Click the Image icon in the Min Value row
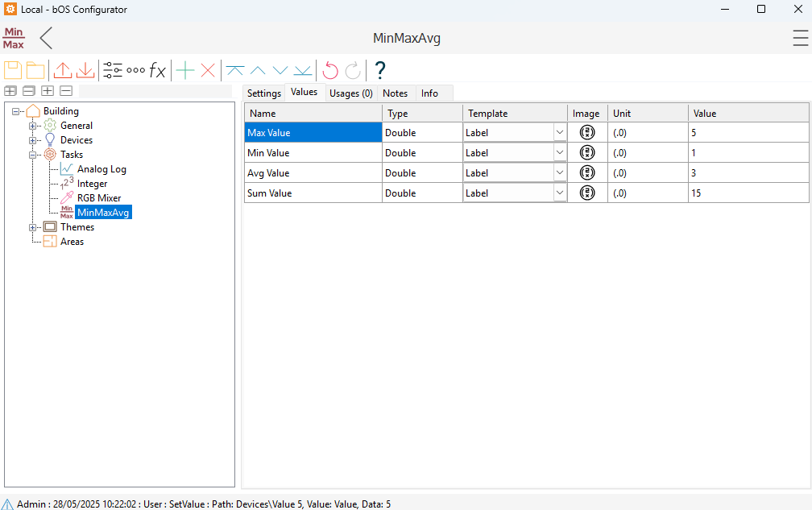 pyautogui.click(x=587, y=153)
